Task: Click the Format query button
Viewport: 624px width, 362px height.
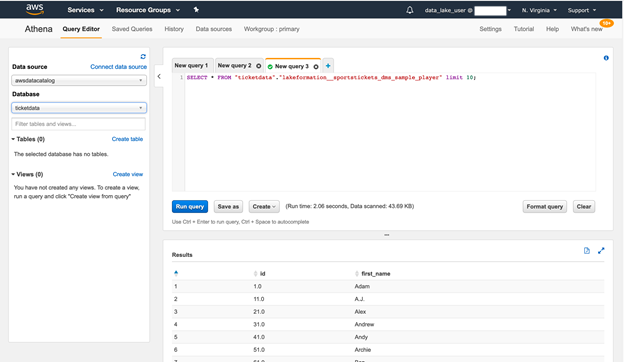Action: [x=544, y=206]
